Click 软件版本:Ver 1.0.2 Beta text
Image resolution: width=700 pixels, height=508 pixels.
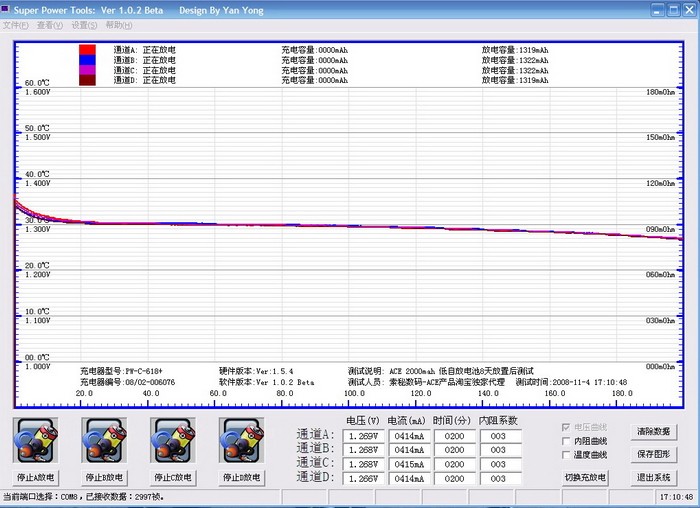(x=267, y=382)
